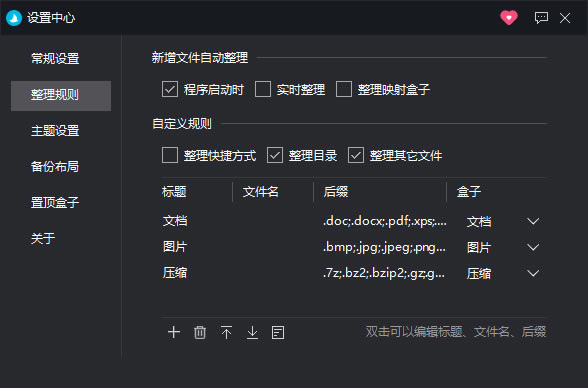588x388 pixels.
Task: Open the 主题设置 sidebar tab
Action: pyautogui.click(x=55, y=131)
